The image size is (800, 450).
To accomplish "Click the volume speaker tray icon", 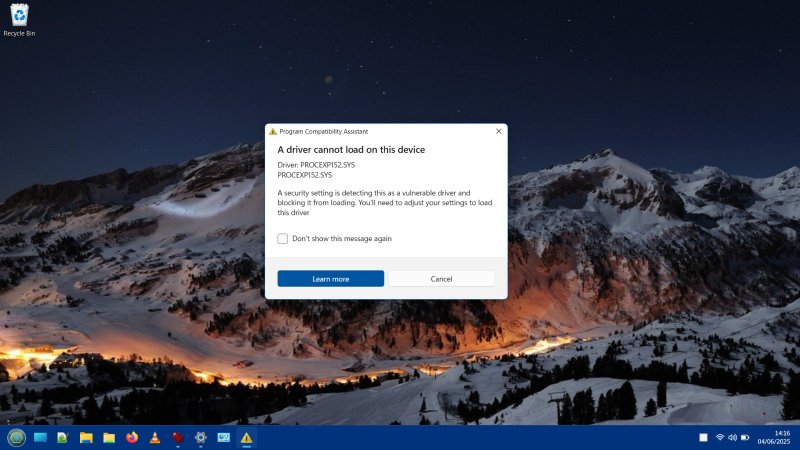I will tap(732, 438).
